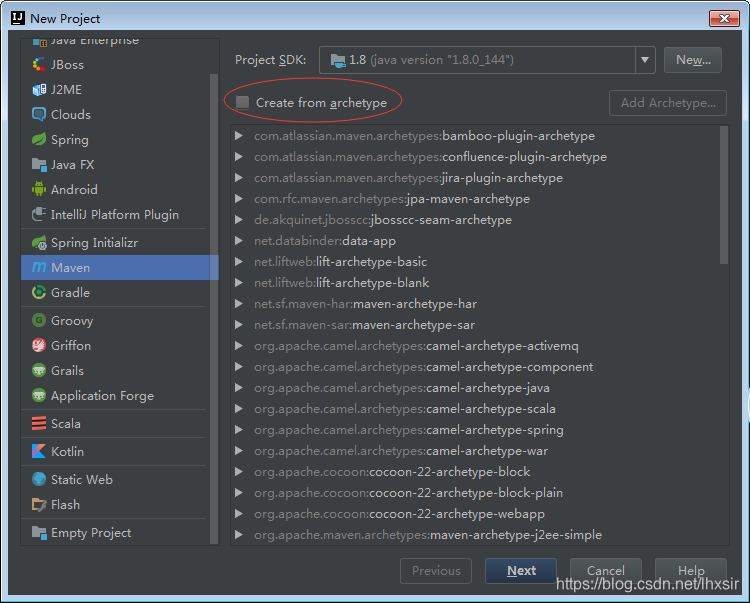The height and width of the screenshot is (603, 750).
Task: Click the archetype list vertical scrollbar
Action: (724, 195)
